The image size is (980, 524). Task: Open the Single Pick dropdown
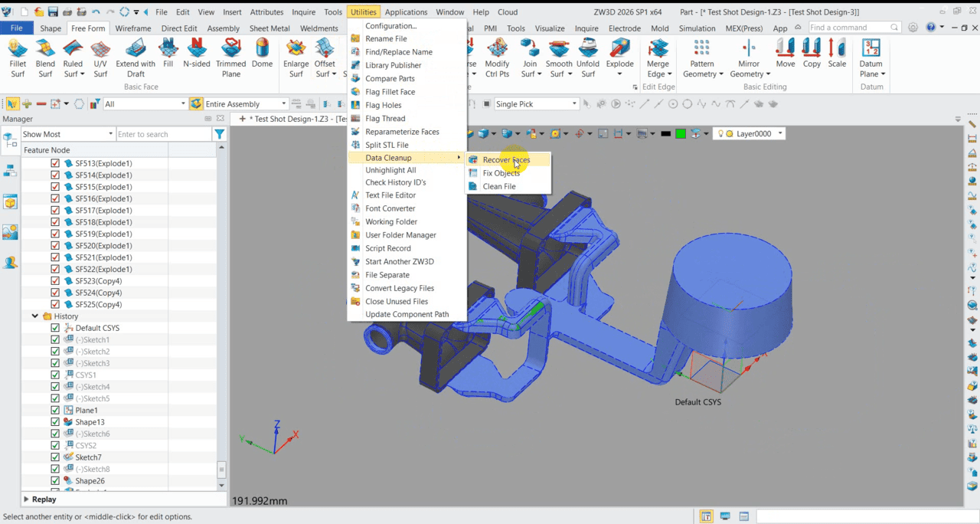(x=574, y=104)
